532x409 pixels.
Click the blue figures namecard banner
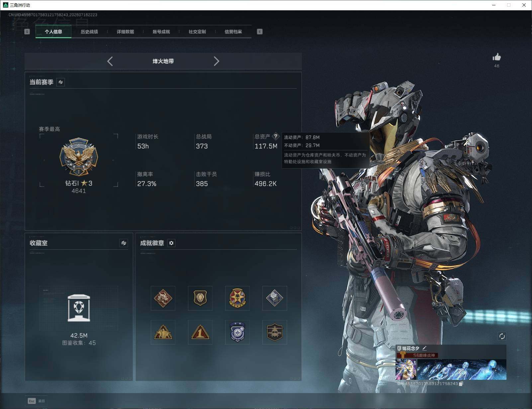[462, 369]
